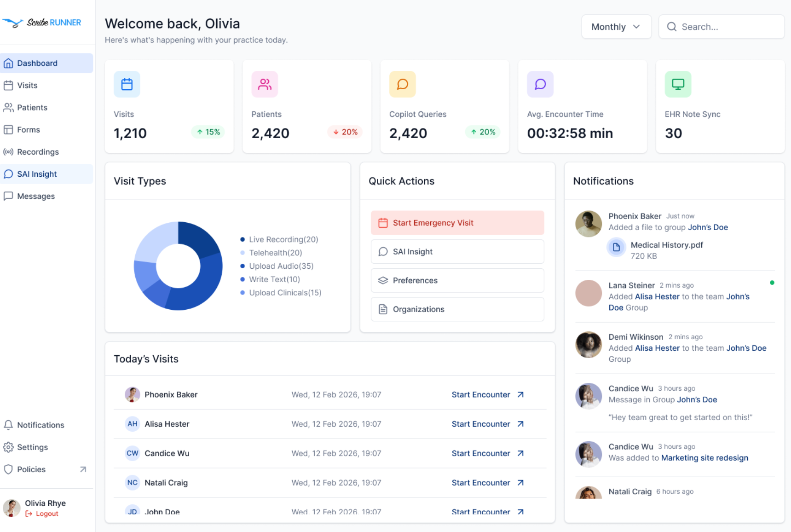Click the pink Patients icon
Viewport: 791px width, 532px height.
pyautogui.click(x=265, y=84)
